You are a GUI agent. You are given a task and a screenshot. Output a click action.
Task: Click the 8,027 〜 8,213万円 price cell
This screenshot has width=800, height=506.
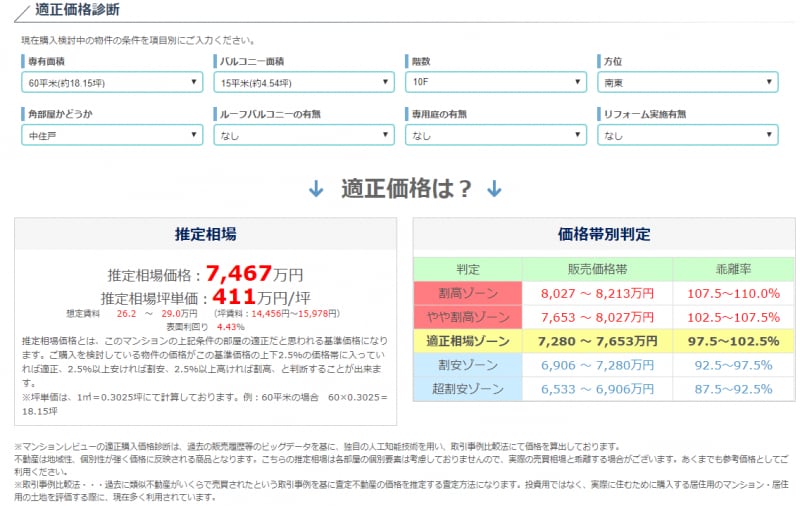[x=597, y=293]
